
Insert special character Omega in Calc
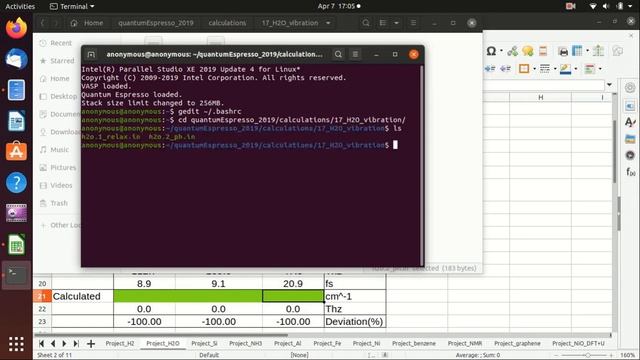click(x=491, y=51)
